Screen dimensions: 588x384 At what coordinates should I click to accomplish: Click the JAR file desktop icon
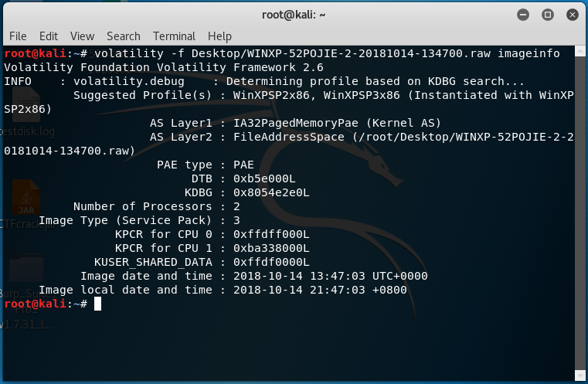coord(25,198)
